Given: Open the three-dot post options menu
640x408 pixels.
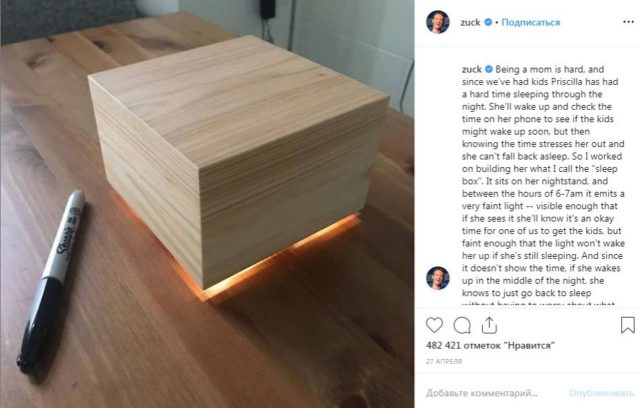Looking at the screenshot, I should click(x=629, y=22).
